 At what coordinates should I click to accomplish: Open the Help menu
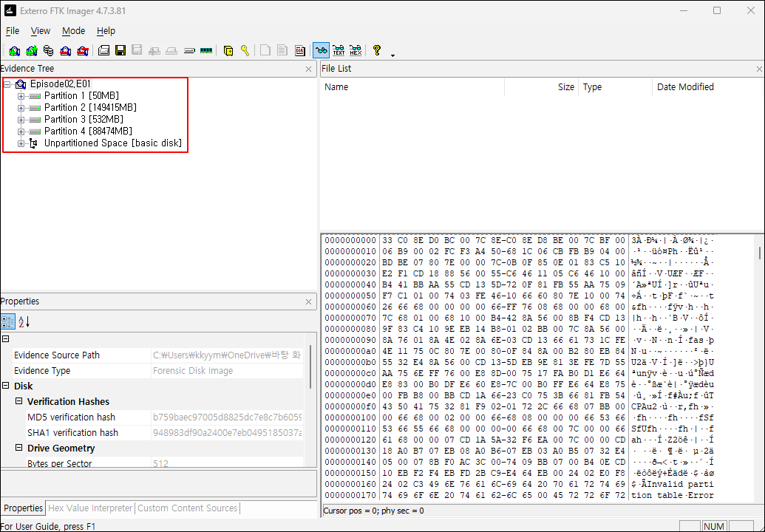106,31
